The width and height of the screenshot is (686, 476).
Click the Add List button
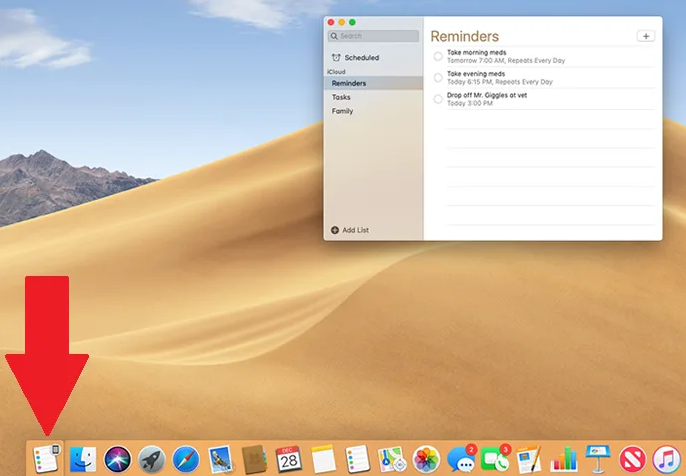pos(350,230)
